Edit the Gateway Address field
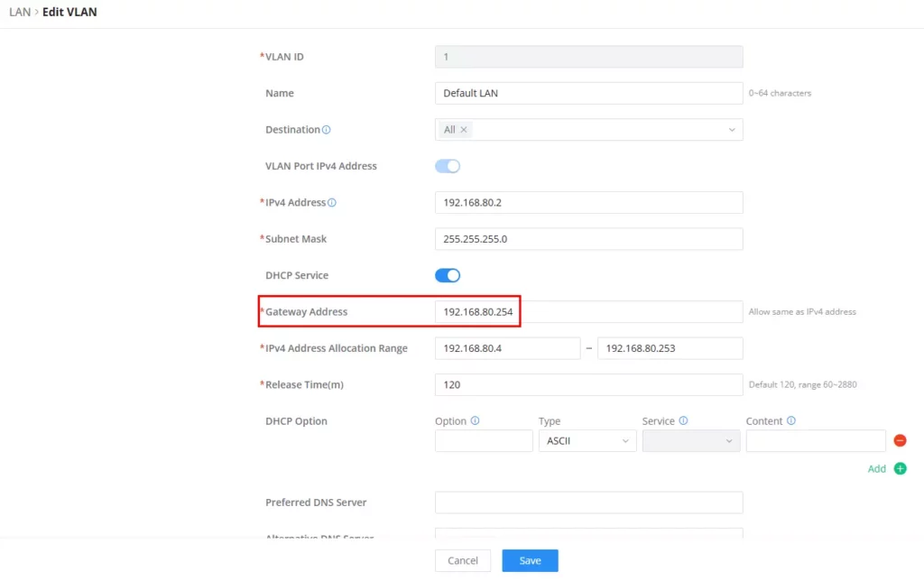The height and width of the screenshot is (581, 924). pos(588,312)
